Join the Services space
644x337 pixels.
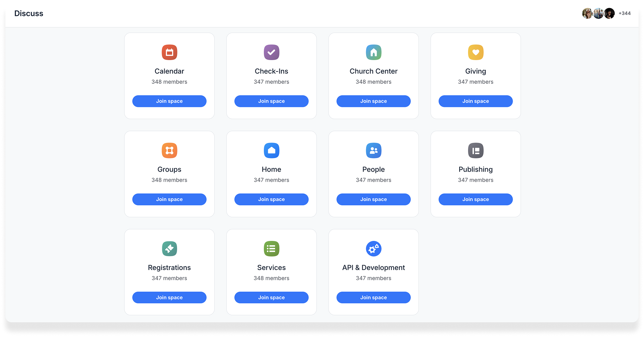271,297
